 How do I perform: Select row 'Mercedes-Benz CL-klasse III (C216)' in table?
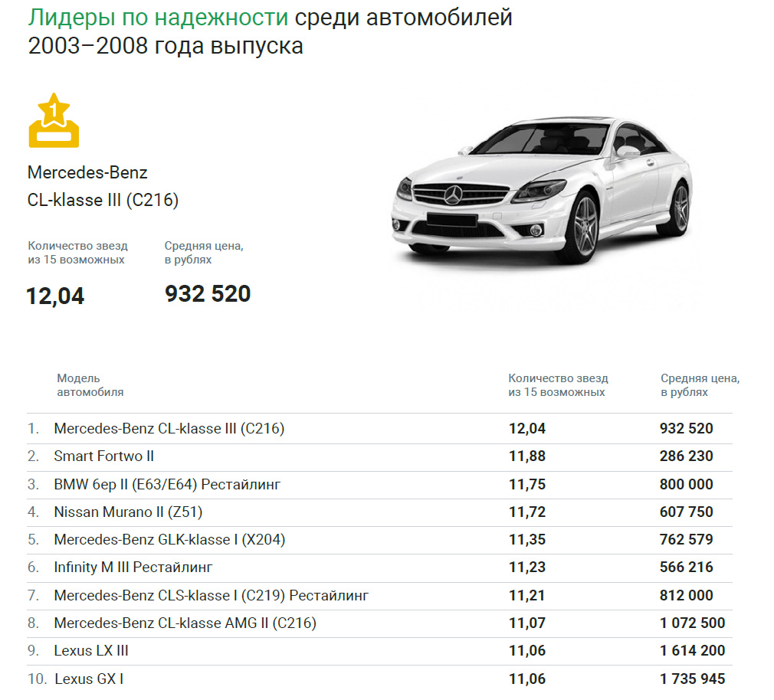point(379,428)
